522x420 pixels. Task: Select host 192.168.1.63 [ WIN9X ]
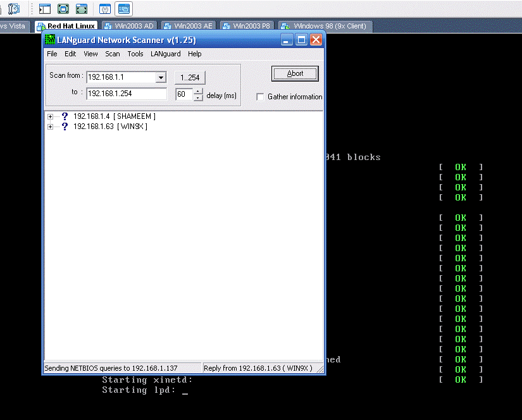(110, 127)
